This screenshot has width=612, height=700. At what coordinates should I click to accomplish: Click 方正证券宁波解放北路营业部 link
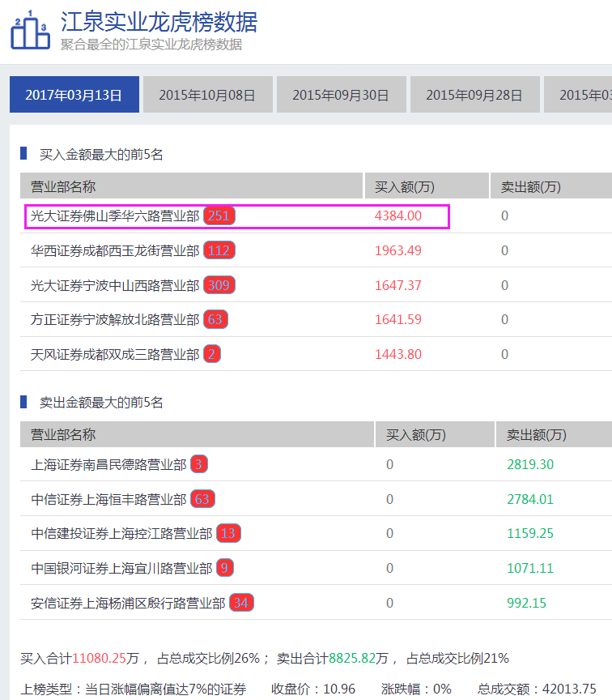point(114,320)
